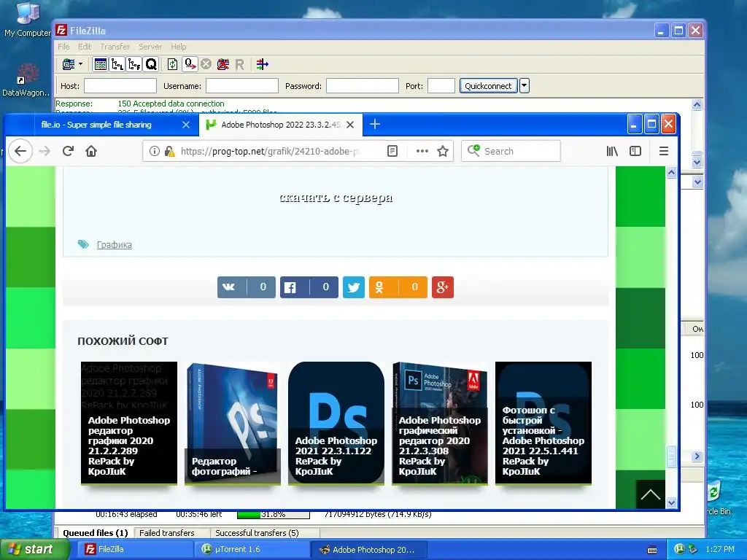747x560 pixels.
Task: Open Редактор фотографий thumbnail
Action: point(233,423)
